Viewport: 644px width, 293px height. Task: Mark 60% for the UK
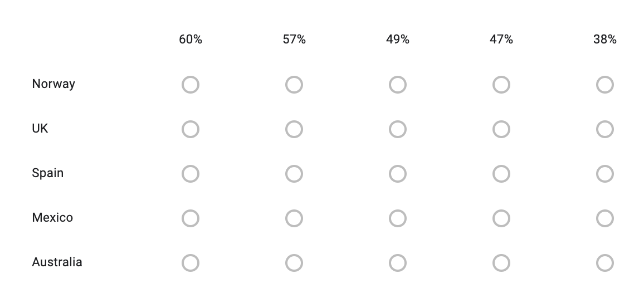pyautogui.click(x=191, y=129)
